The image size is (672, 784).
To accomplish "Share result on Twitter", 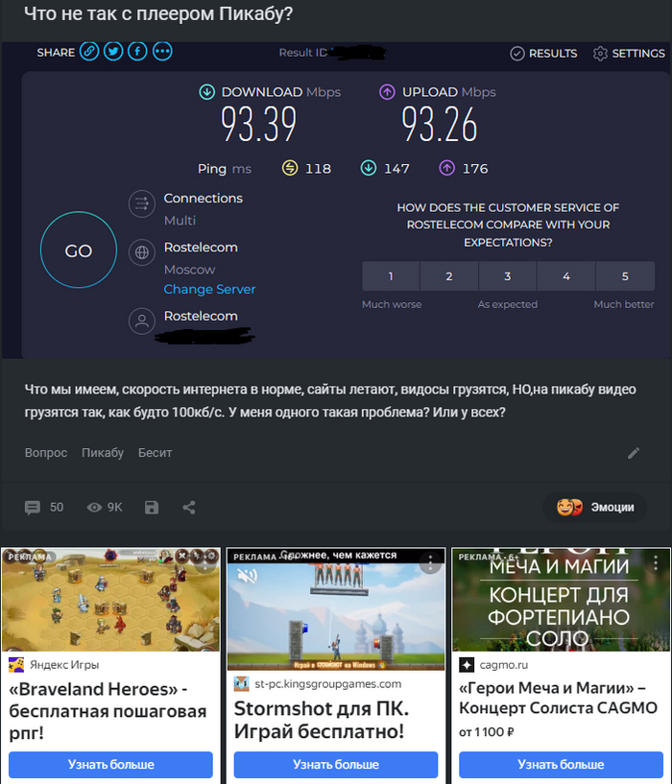I will (113, 52).
